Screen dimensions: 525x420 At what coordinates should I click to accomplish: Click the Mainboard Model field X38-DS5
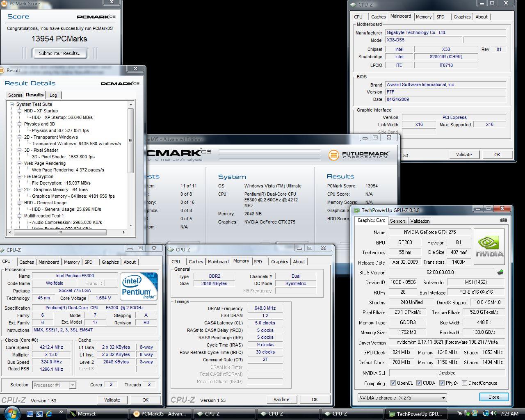coord(423,40)
